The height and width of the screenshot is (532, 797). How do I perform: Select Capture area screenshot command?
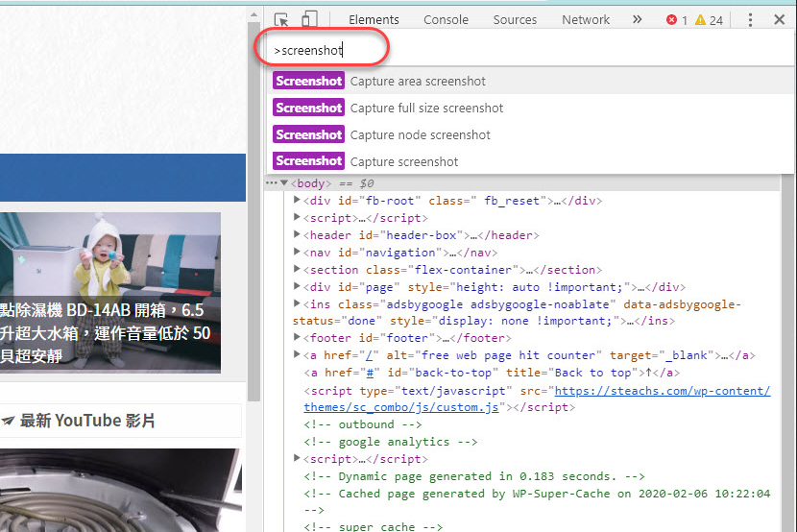(x=530, y=81)
